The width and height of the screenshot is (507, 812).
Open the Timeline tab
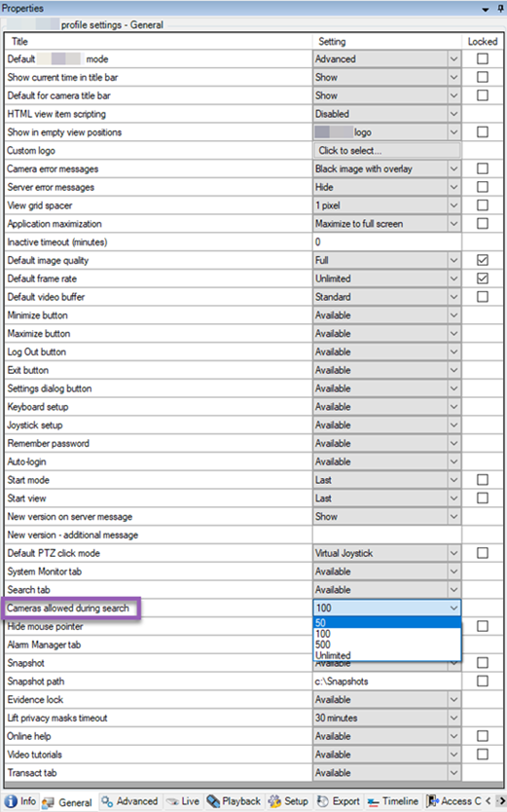(393, 801)
